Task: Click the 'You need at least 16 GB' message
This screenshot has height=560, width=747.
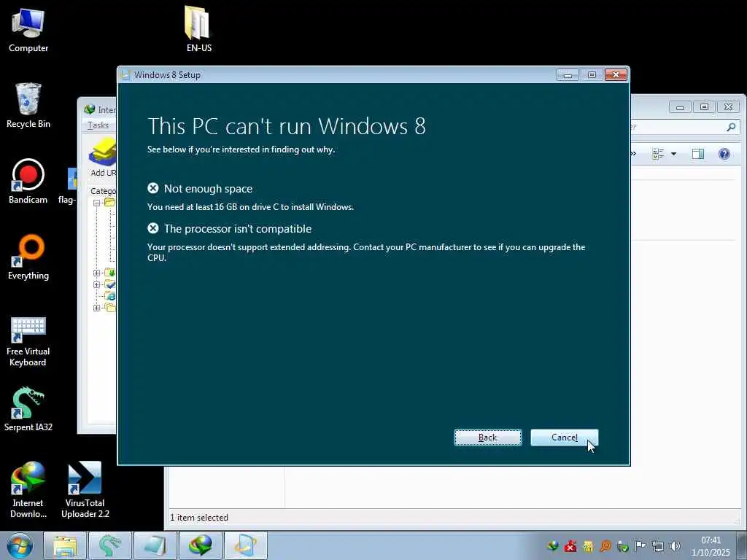Action: point(251,207)
